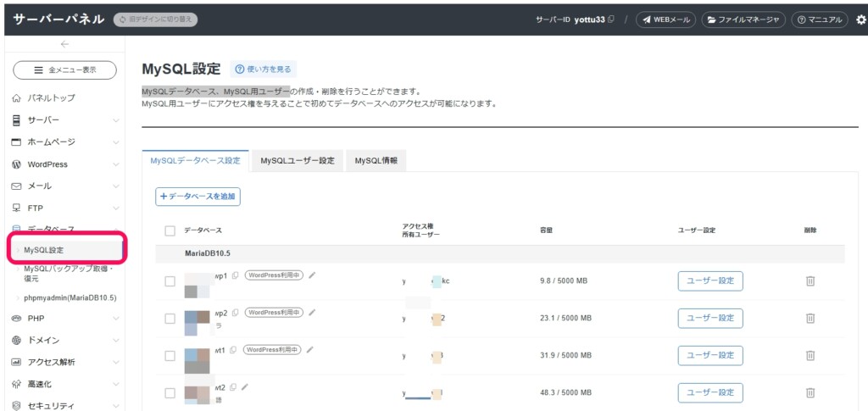Open ユーザー設定 for wt2 database
Viewport: 868px width, 411px height.
click(710, 392)
